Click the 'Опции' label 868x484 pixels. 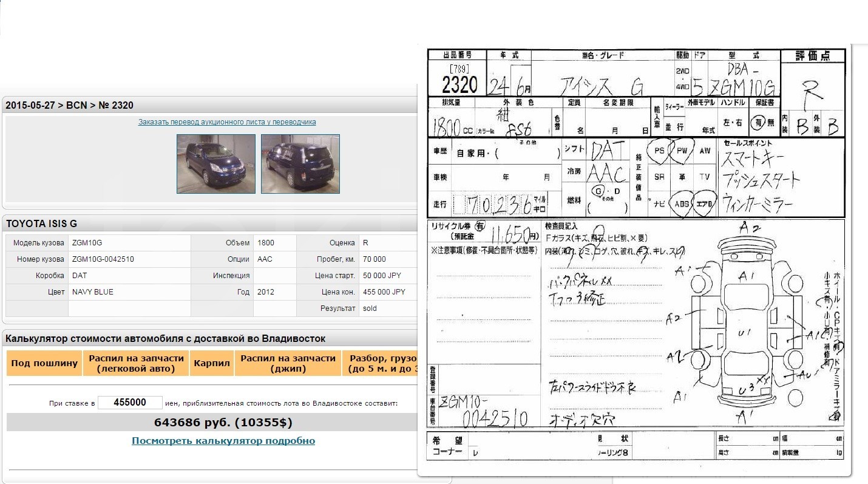click(x=238, y=259)
